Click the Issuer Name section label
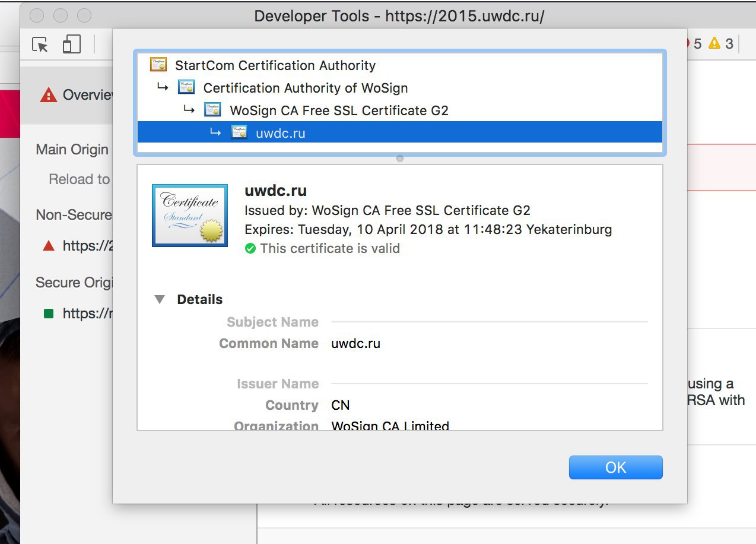 [x=278, y=384]
